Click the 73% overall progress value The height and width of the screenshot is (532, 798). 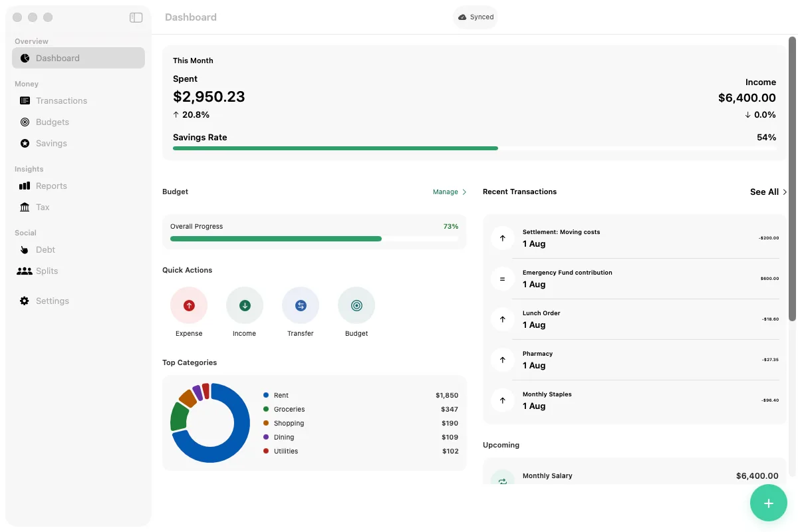click(x=451, y=227)
